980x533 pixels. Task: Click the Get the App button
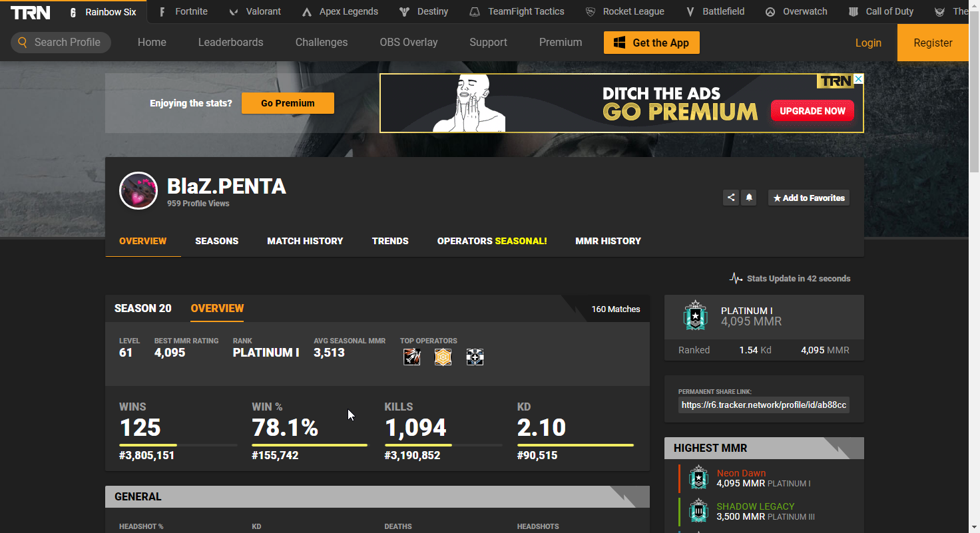651,43
